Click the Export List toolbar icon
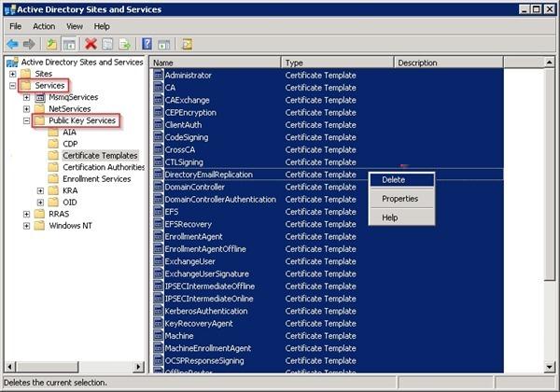 [x=124, y=44]
